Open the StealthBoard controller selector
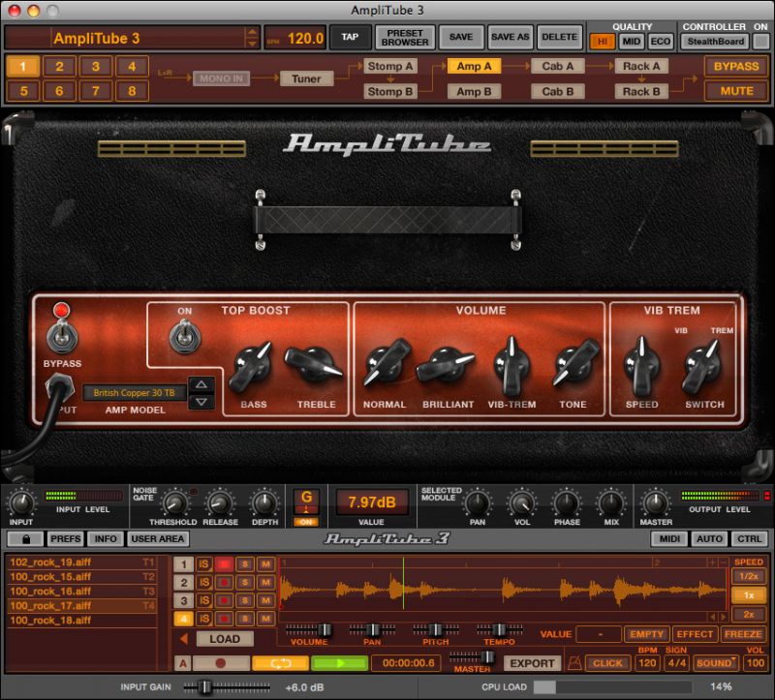This screenshot has width=775, height=700. click(x=715, y=42)
